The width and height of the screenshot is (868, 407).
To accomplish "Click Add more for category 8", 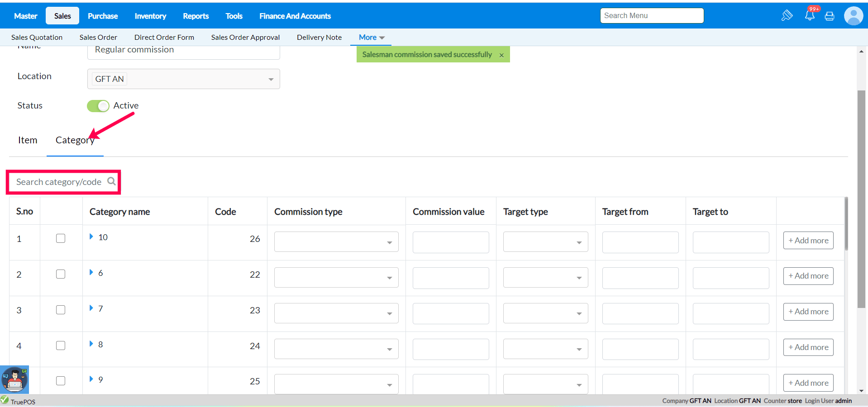I will [x=808, y=347].
